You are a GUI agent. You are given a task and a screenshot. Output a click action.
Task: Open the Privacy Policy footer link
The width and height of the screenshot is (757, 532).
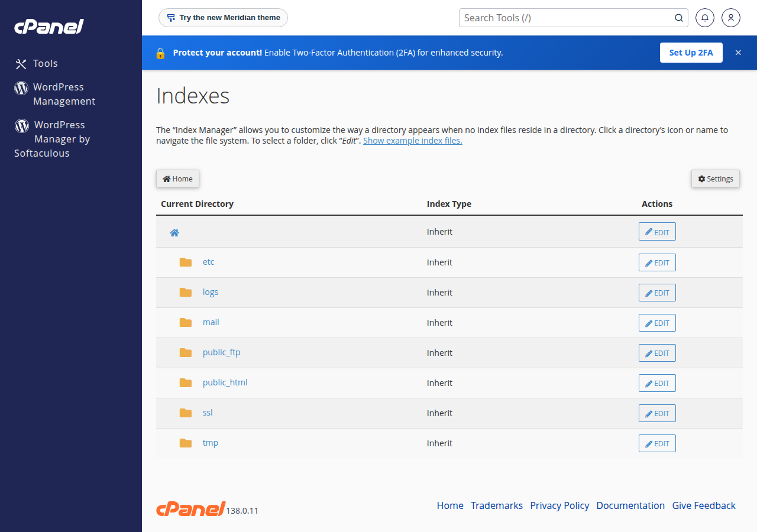tap(559, 505)
